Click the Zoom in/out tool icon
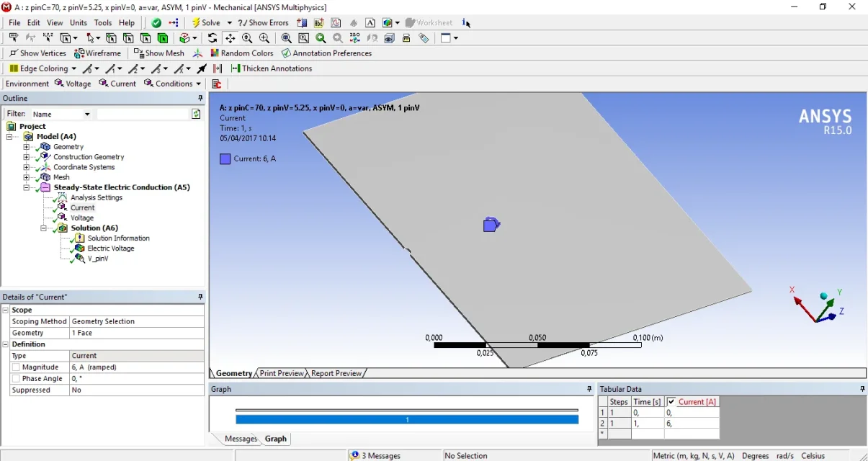The height and width of the screenshot is (461, 868). (x=247, y=38)
